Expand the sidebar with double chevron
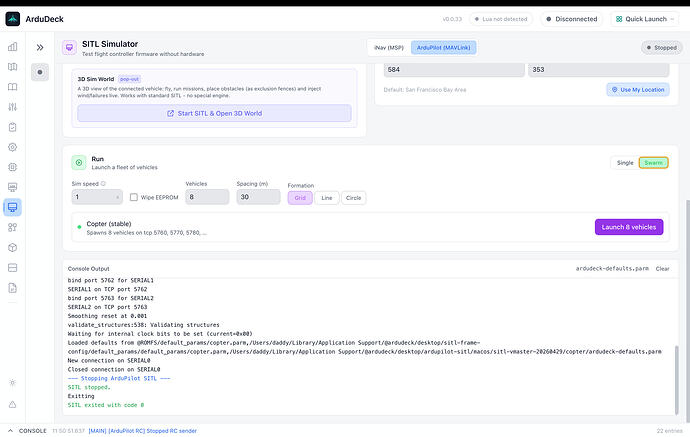690x437 pixels. [x=40, y=47]
